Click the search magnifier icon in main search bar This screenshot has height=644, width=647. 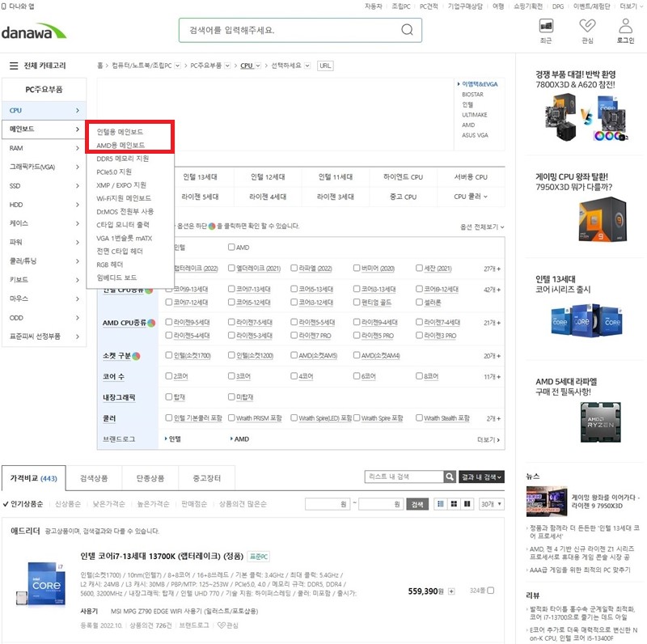407,30
